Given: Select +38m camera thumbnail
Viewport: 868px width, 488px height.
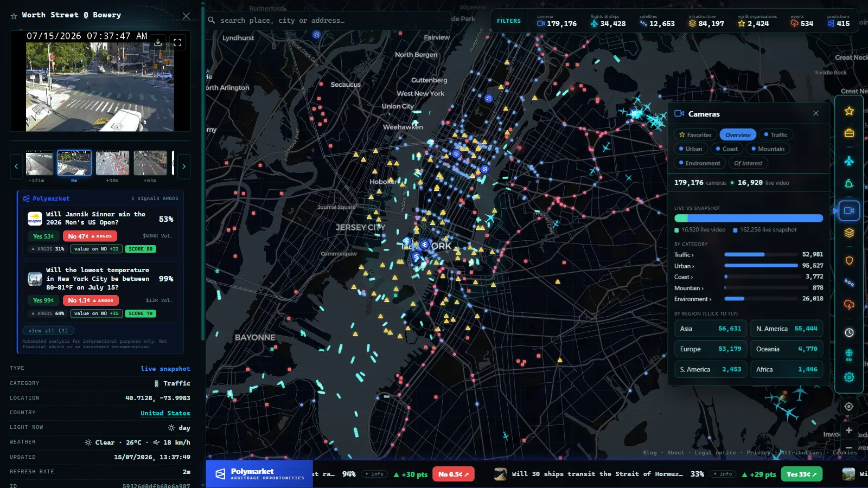Looking at the screenshot, I should click(x=112, y=163).
